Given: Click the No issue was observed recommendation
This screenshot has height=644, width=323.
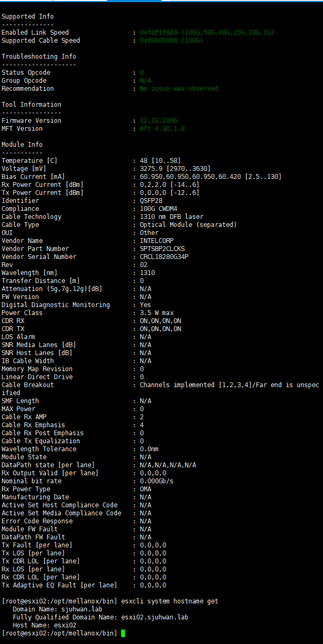Looking at the screenshot, I should [x=179, y=89].
